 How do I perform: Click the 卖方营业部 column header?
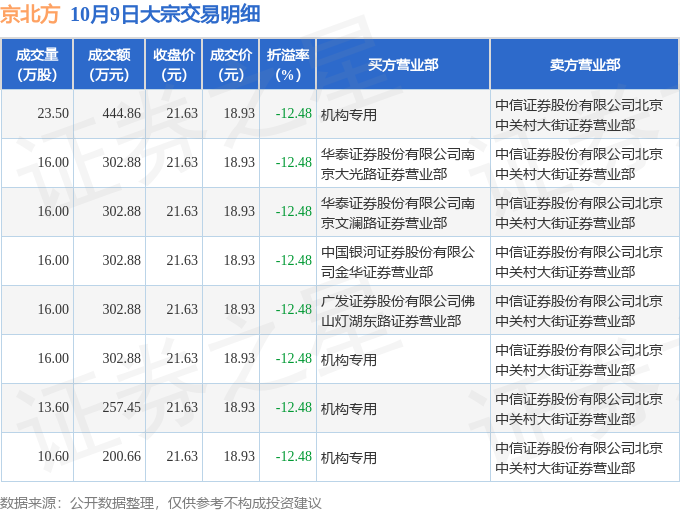(x=584, y=64)
